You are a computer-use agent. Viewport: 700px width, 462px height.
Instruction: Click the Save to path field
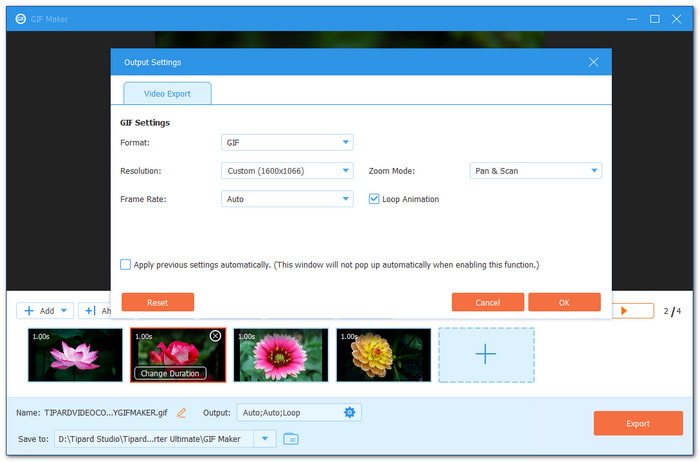point(154,439)
